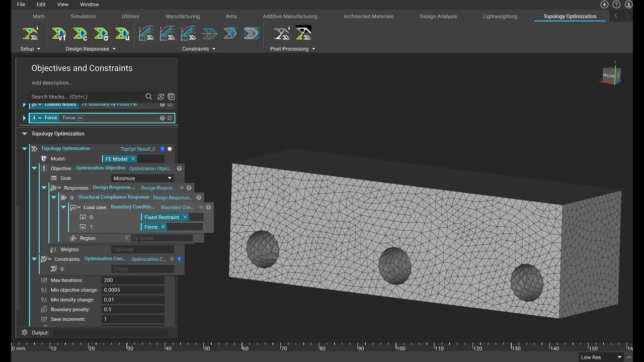Screen dimensions: 644x362
Task: Open the Constraints ribbon group dropdown
Action: 199,49
